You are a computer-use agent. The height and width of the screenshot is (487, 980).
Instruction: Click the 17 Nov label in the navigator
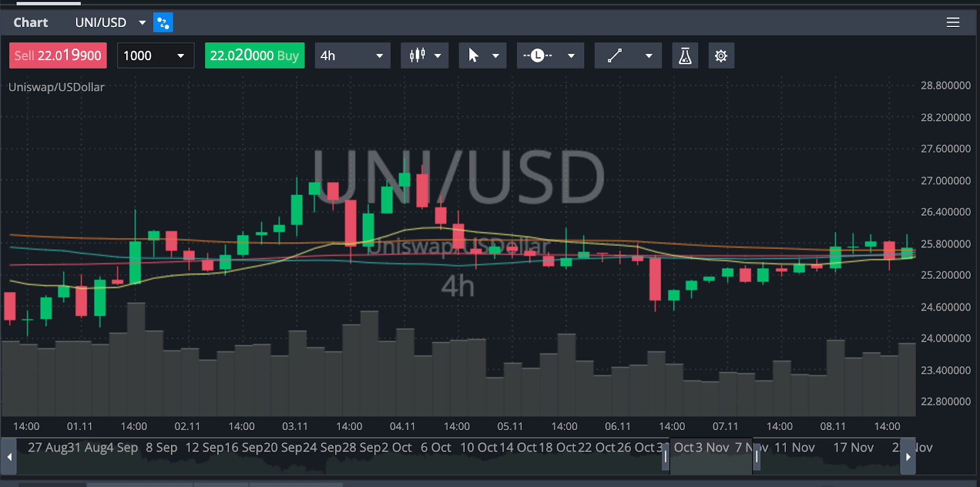tap(853, 448)
